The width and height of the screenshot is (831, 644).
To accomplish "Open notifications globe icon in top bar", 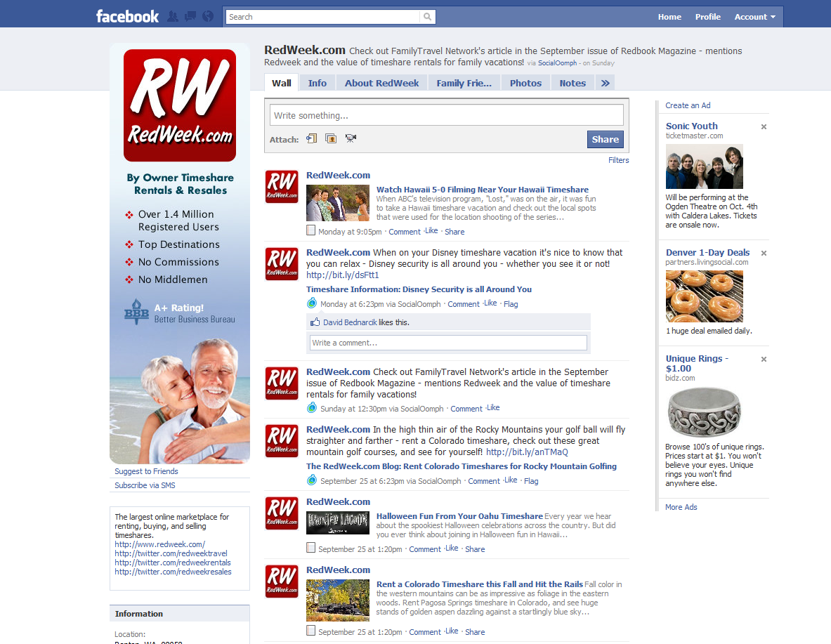I will (208, 16).
